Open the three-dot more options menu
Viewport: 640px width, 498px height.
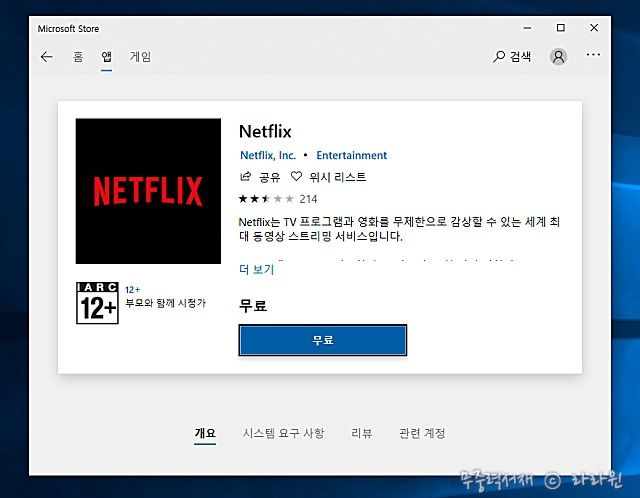tap(593, 55)
